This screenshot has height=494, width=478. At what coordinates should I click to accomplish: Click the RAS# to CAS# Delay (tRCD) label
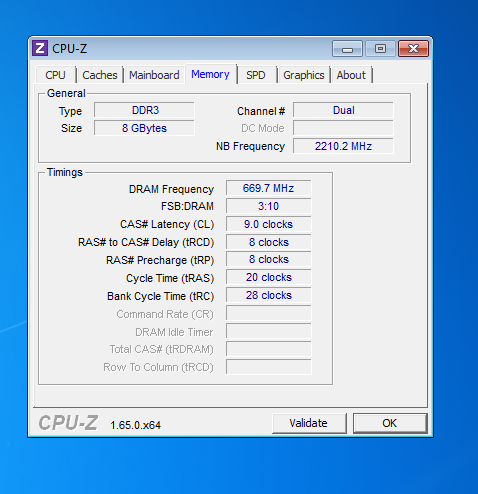pos(146,242)
